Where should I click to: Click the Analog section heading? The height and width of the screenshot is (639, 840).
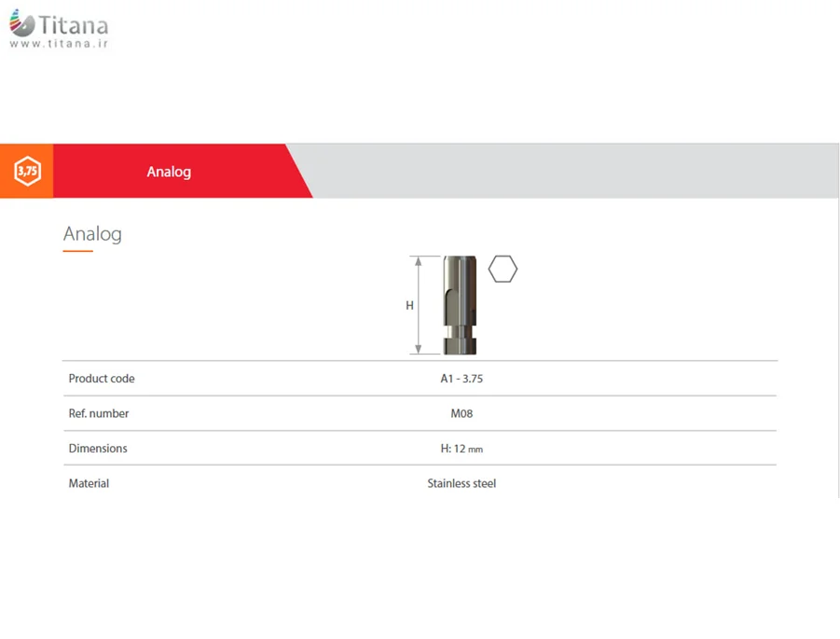tap(92, 234)
